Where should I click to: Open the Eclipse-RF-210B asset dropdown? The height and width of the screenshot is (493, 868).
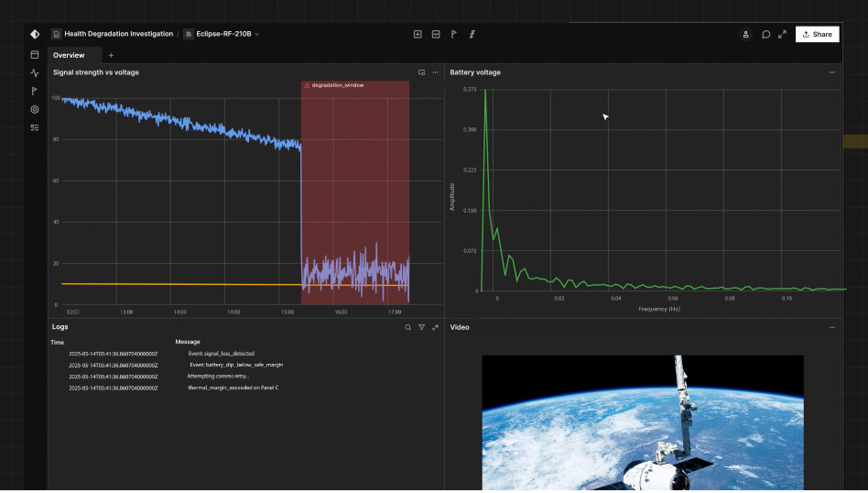[222, 34]
